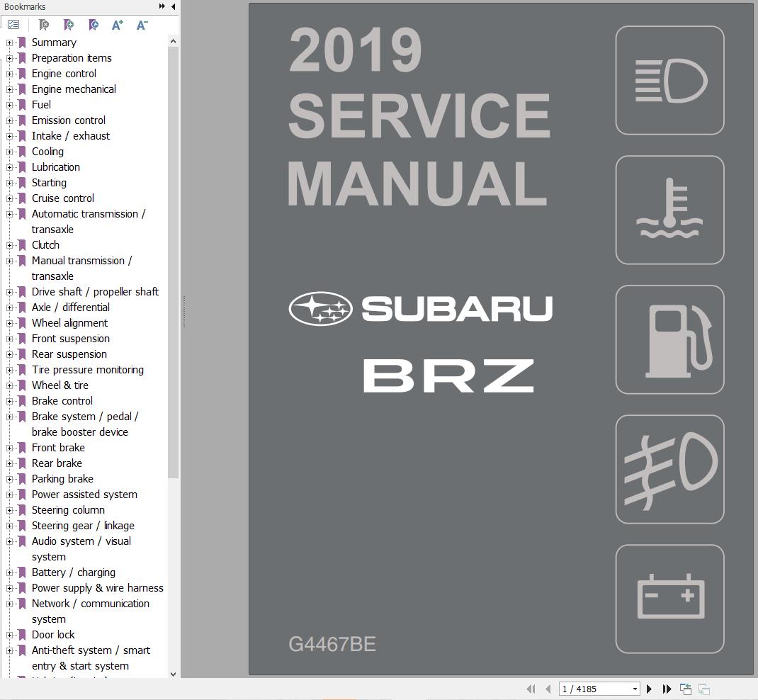Viewport: 758px width, 700px height.
Task: Open the bookmark options list icon
Action: pyautogui.click(x=13, y=23)
